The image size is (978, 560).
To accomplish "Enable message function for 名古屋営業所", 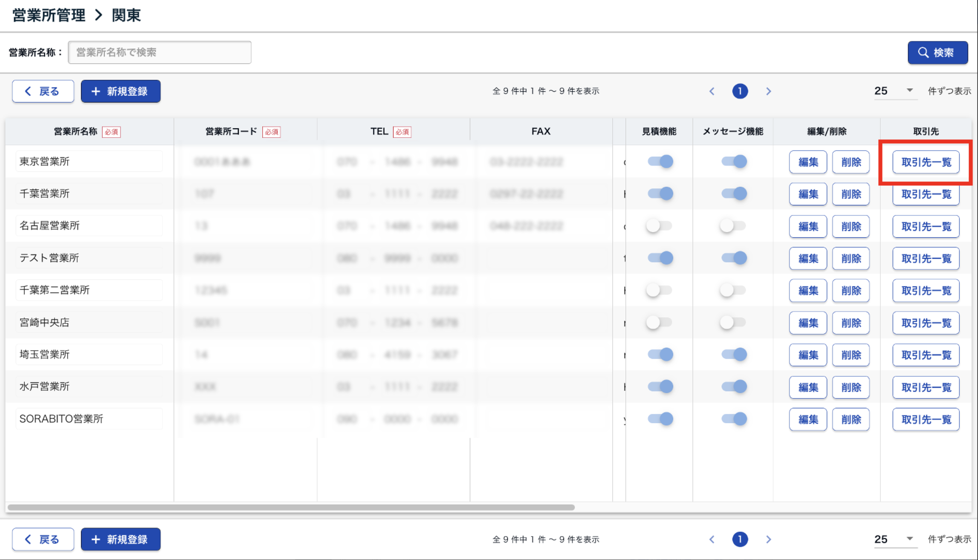I will point(733,226).
